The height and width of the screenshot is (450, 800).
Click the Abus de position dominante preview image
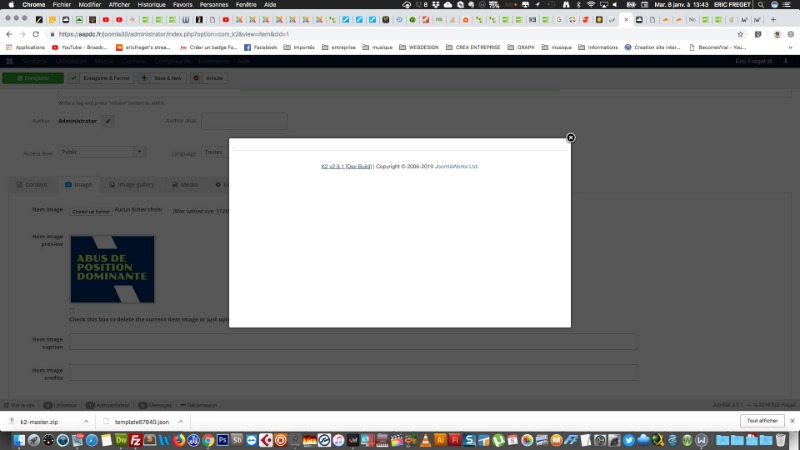point(112,269)
